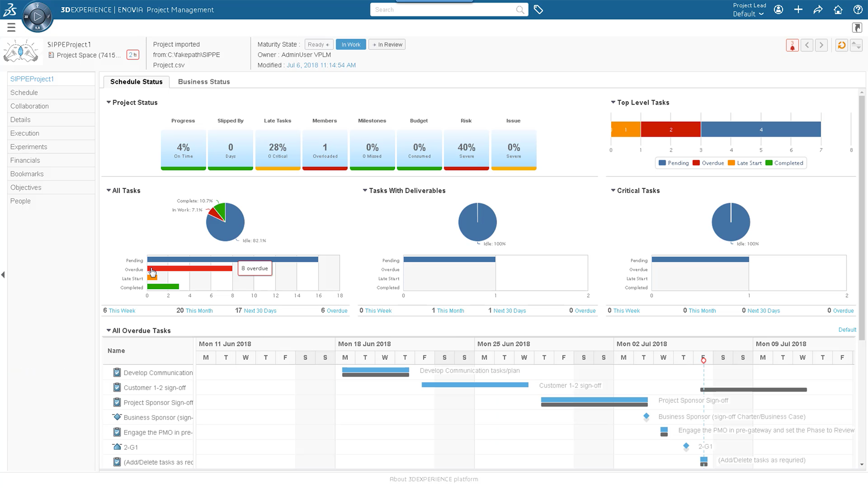
Task: Expand the All Tasks section chevron
Action: (109, 190)
